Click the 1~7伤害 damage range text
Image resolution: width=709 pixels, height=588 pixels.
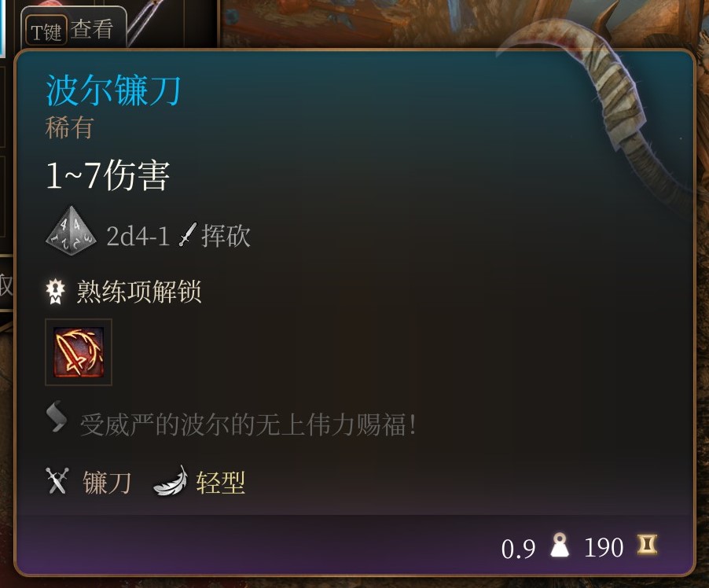click(x=108, y=175)
